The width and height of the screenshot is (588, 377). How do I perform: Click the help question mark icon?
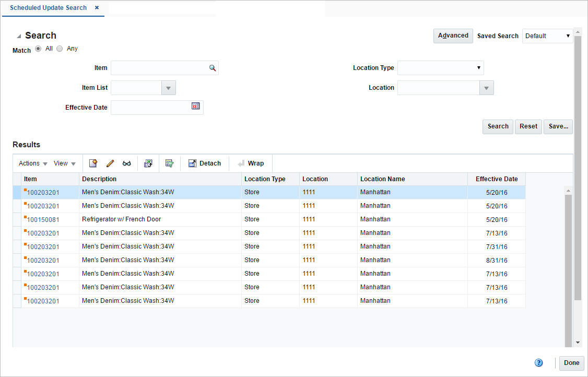(539, 362)
